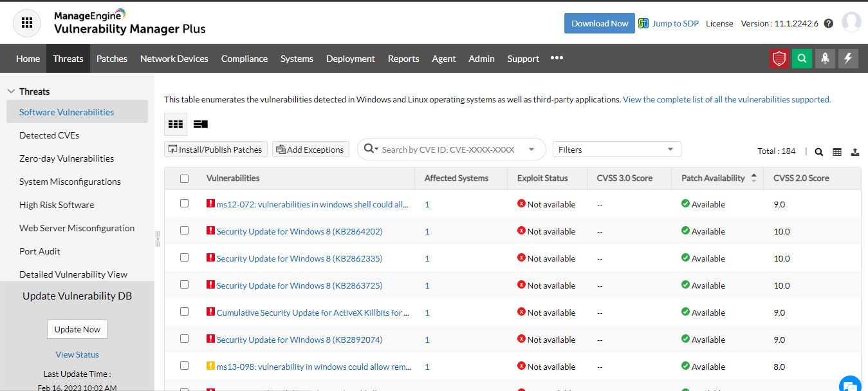Screen dimensions: 868x391
Task: Open the Patches tab
Action: [x=112, y=59]
